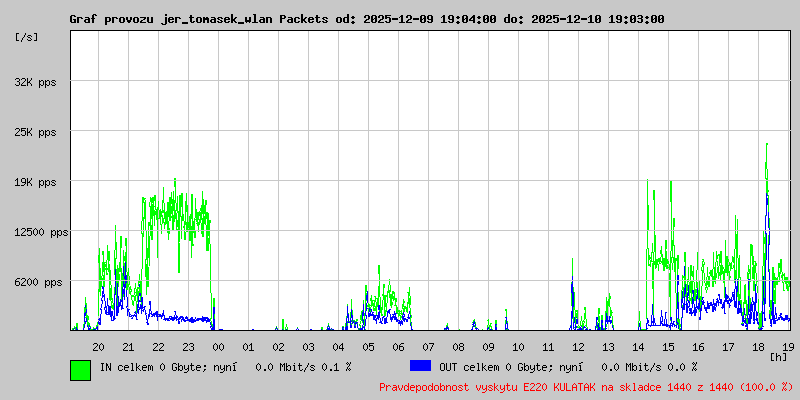Click hour label '17' on the x-axis
This screenshot has width=800, height=400.
[729, 347]
